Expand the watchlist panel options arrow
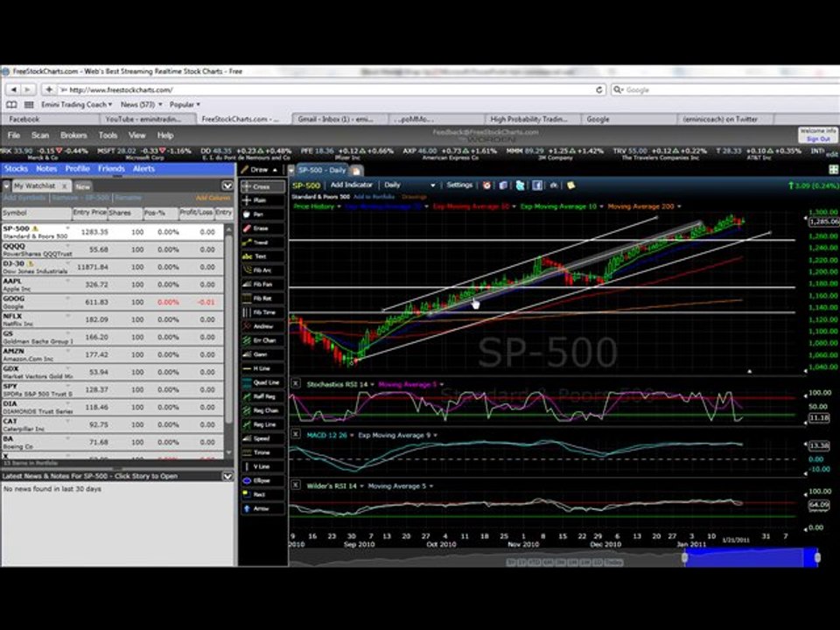This screenshot has height=630, width=840. tap(227, 185)
